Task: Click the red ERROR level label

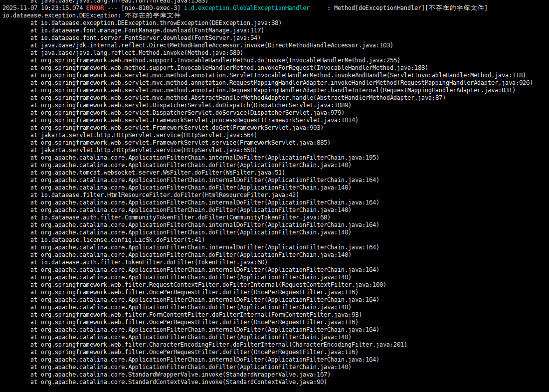Action: (x=95, y=8)
